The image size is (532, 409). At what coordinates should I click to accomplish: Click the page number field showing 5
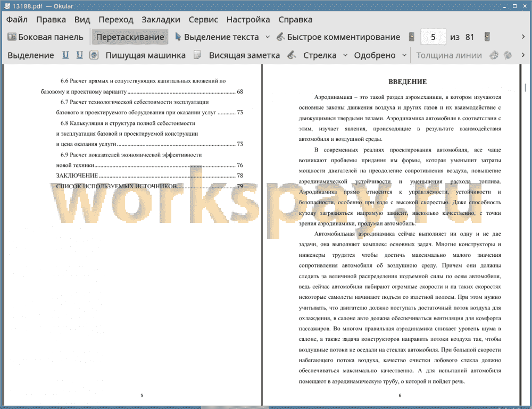pyautogui.click(x=433, y=37)
